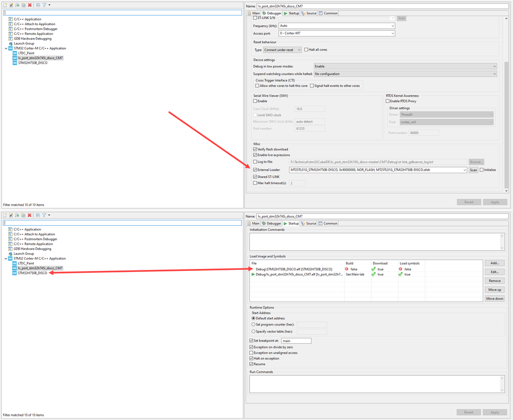Toggle Enable live expressions checkbox

[255, 155]
